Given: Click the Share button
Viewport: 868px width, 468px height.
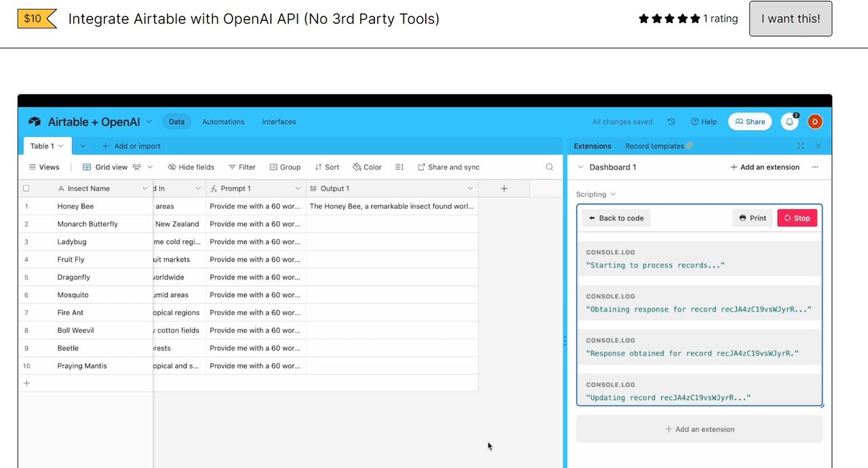Looking at the screenshot, I should coord(750,122).
